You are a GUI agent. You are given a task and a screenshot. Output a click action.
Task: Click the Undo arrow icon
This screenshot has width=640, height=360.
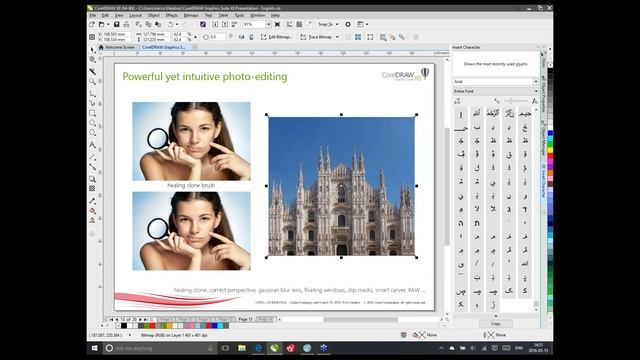tap(170, 24)
